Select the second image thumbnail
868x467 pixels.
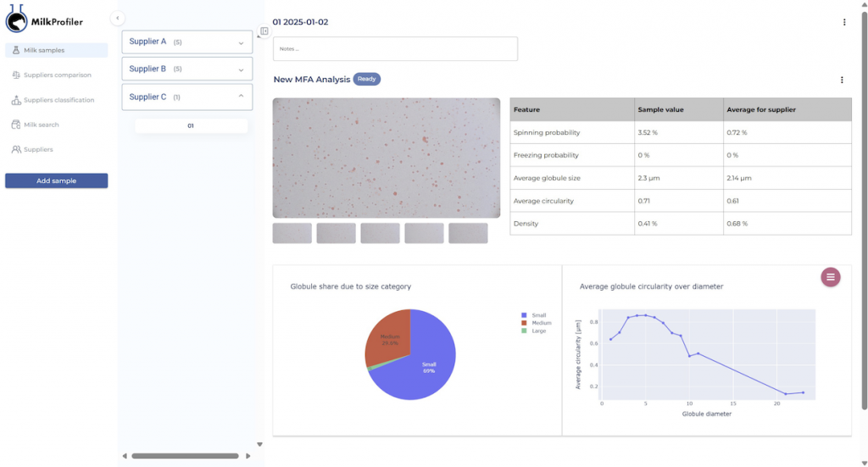336,233
